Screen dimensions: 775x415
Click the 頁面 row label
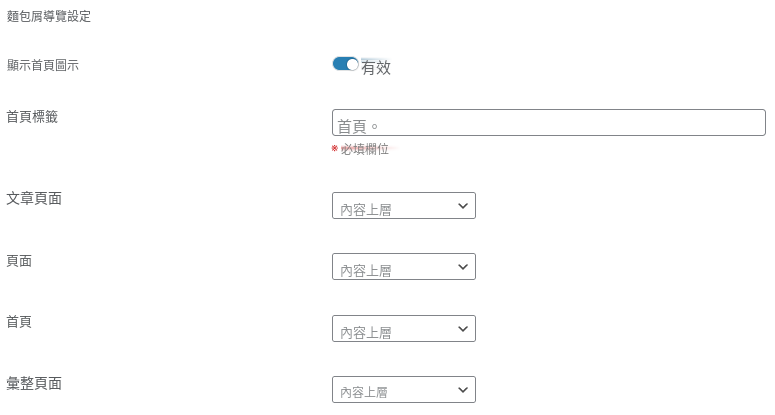click(19, 261)
